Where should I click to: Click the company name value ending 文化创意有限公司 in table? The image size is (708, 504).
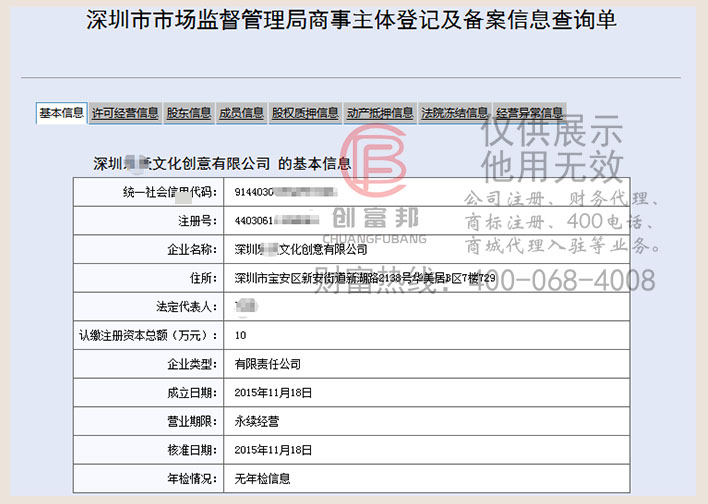point(301,249)
